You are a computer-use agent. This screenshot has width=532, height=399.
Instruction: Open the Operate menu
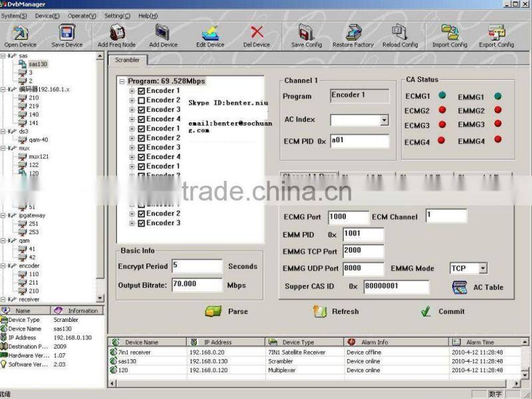[82, 15]
